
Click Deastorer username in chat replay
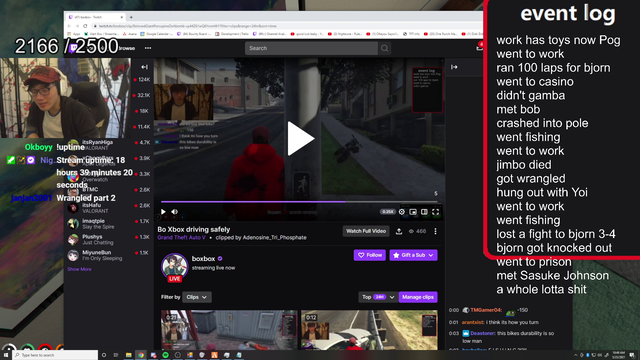pos(482,333)
